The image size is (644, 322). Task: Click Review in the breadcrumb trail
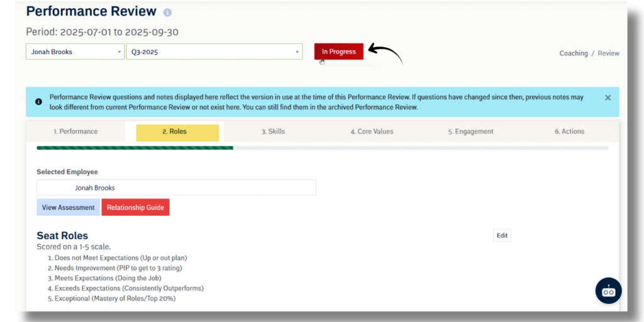tap(608, 53)
